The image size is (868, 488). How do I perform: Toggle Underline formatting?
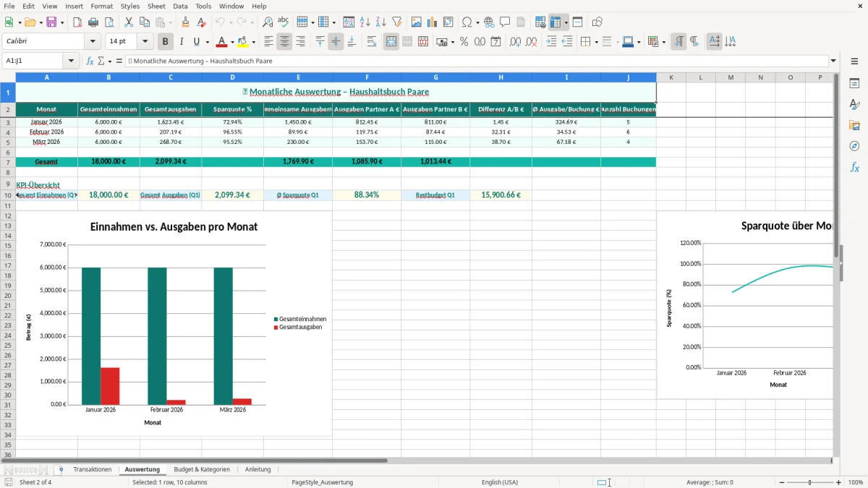tap(196, 42)
